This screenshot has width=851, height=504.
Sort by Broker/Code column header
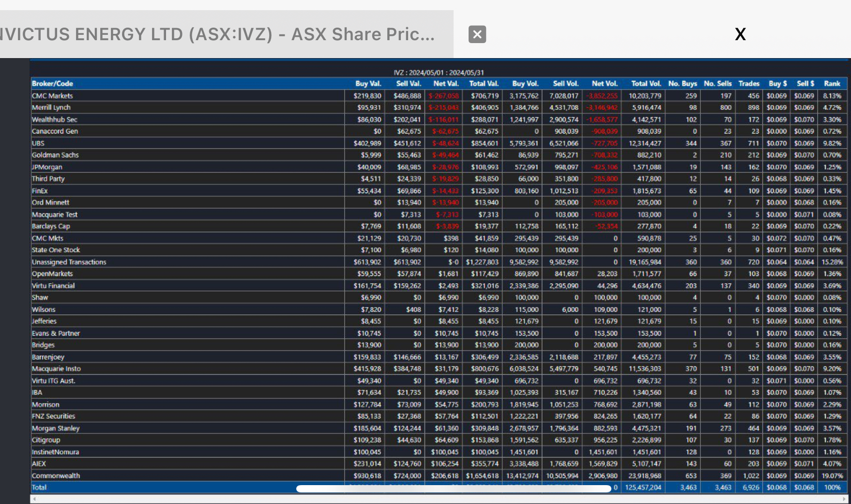coord(52,84)
